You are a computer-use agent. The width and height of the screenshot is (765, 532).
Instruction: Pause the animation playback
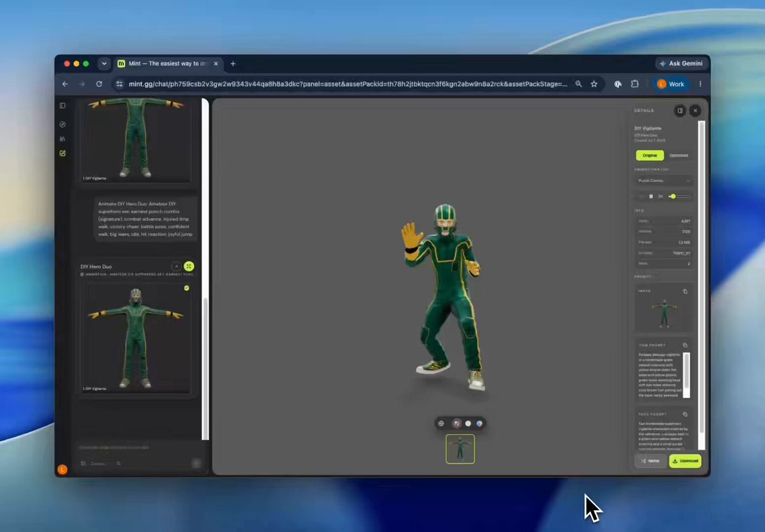click(x=651, y=196)
